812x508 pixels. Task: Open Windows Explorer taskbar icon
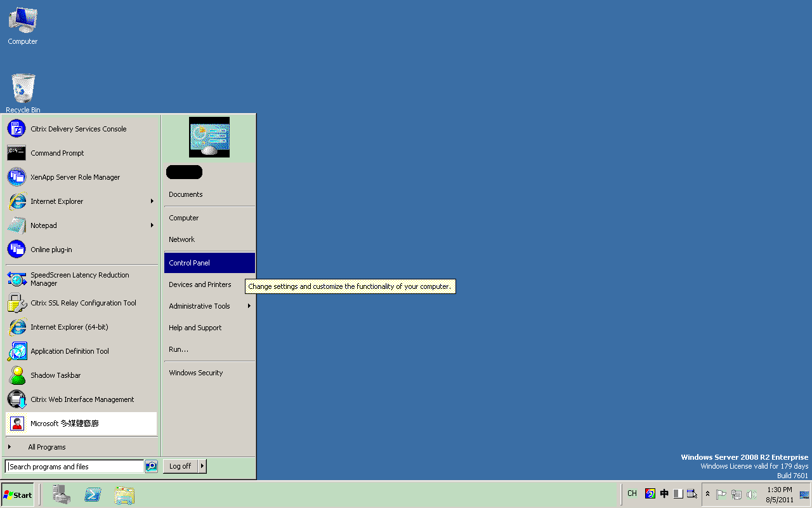(124, 494)
